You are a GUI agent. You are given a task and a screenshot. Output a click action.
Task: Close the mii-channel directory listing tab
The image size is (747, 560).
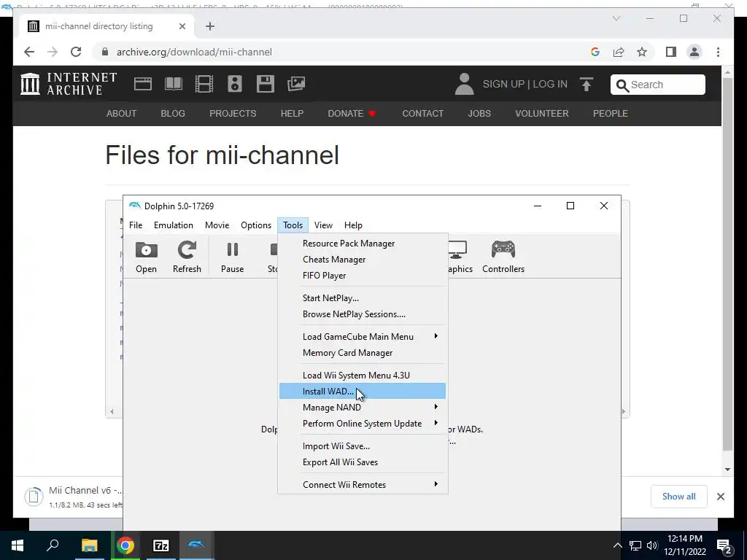pyautogui.click(x=182, y=26)
